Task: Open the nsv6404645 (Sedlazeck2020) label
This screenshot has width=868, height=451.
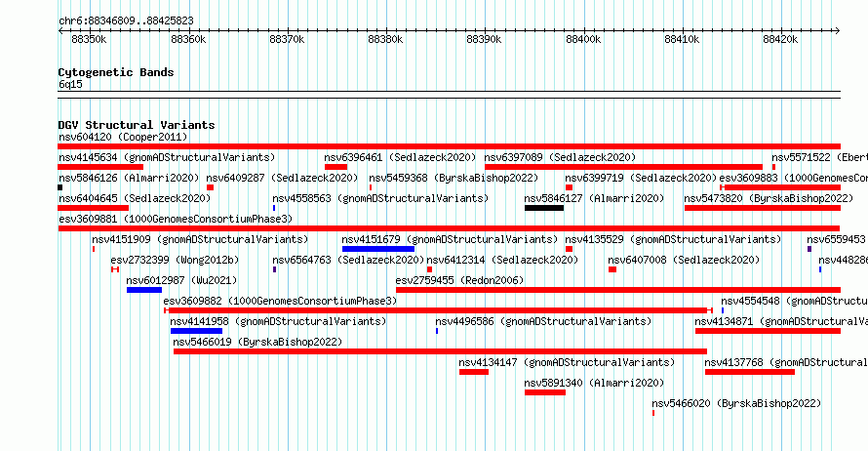Action: [135, 198]
